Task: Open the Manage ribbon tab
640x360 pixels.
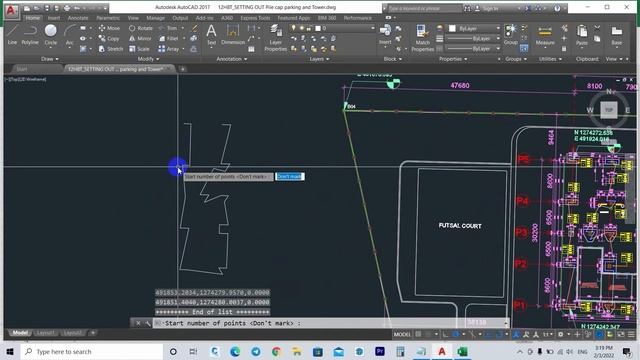Action: (156, 18)
